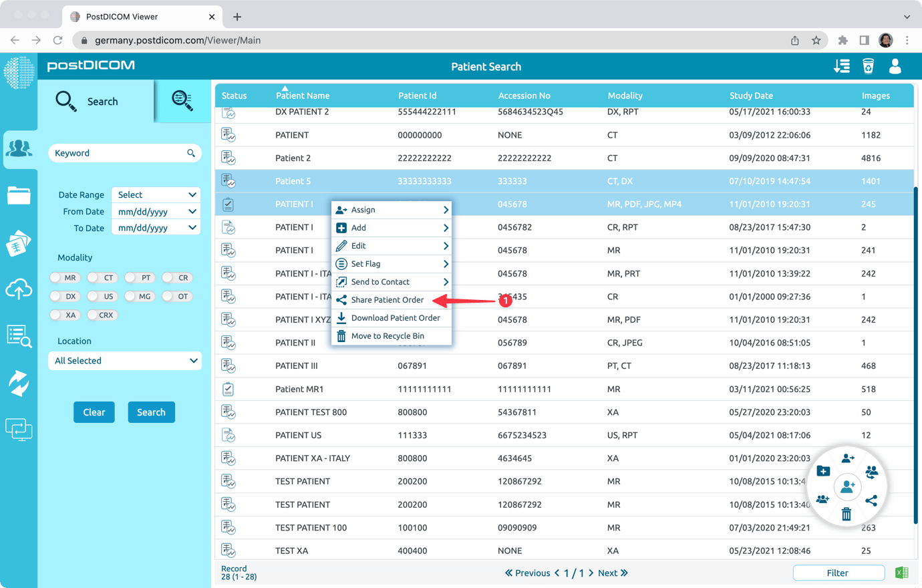Select the delete trash icon in radial menu
This screenshot has width=922, height=588.
pyautogui.click(x=847, y=514)
